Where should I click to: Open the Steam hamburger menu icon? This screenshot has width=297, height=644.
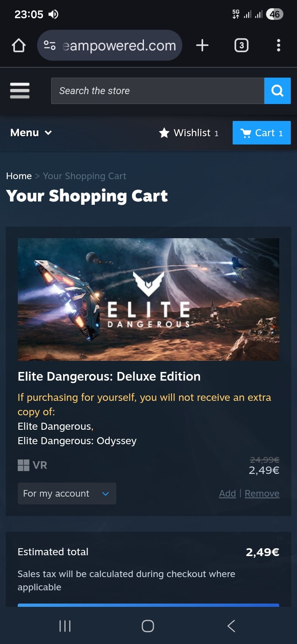click(x=20, y=90)
